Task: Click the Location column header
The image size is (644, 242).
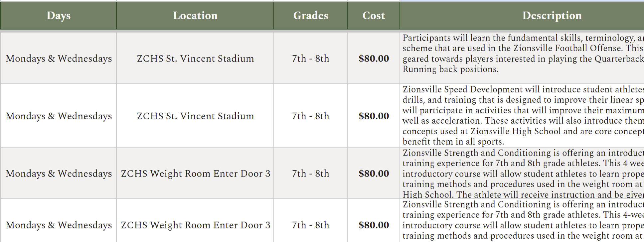Action: click(195, 16)
